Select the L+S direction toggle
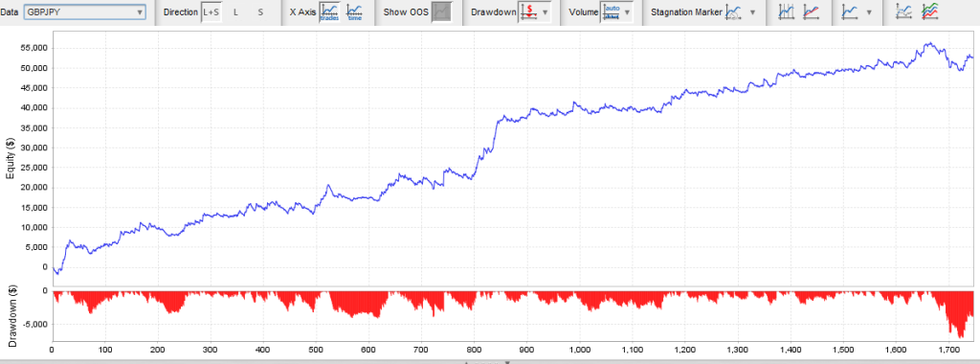 (212, 11)
